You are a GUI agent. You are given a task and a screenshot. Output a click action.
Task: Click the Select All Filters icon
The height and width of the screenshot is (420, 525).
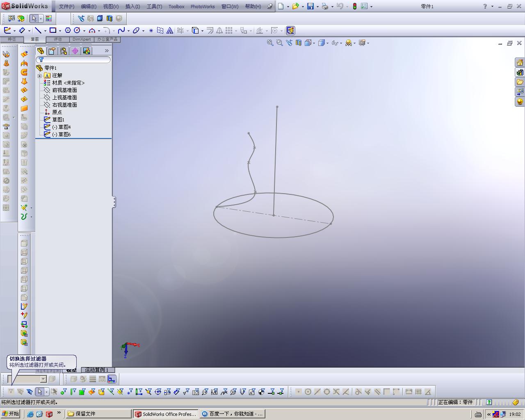pyautogui.click(x=30, y=392)
